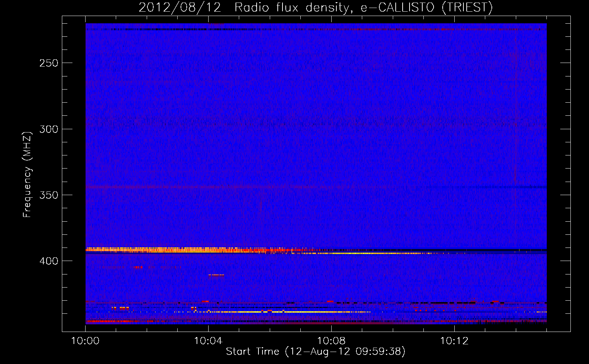Select the 250 frequency tick label

coord(49,63)
